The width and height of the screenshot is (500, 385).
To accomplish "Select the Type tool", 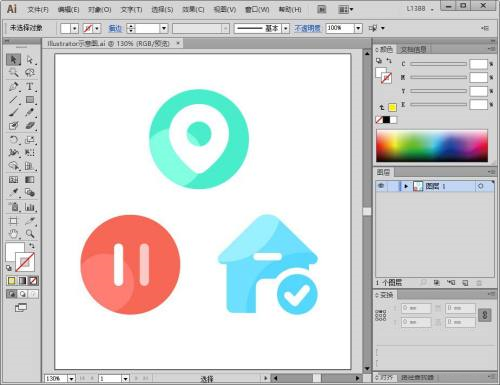I will tap(30, 87).
